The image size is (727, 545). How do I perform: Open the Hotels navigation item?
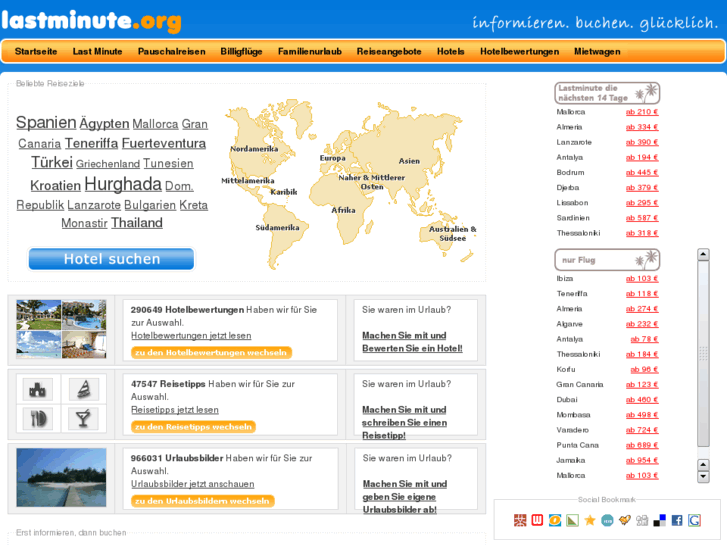pyautogui.click(x=451, y=51)
